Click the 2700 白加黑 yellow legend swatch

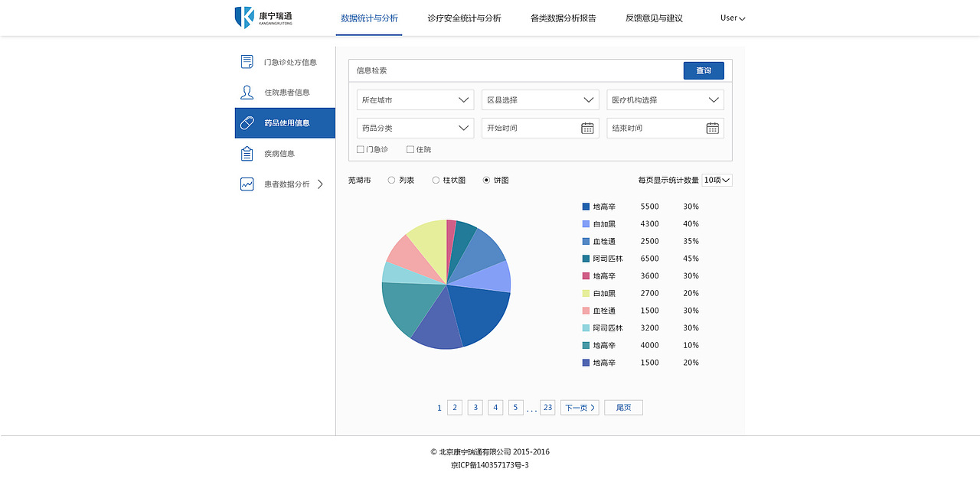click(x=586, y=293)
